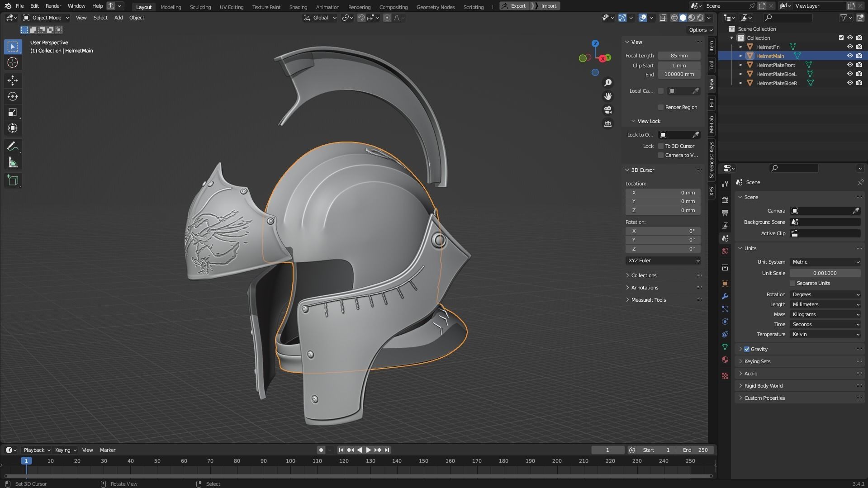
Task: Hide the HelmetFin object in viewport
Action: pos(850,47)
